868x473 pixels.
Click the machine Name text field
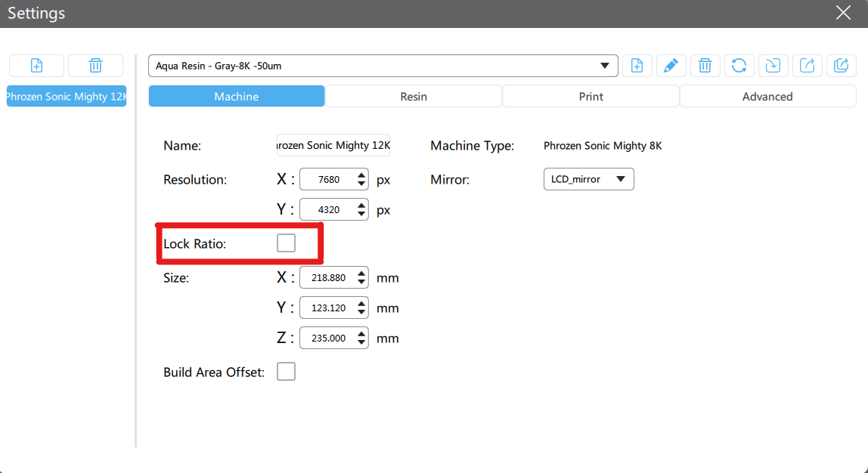[x=333, y=145]
